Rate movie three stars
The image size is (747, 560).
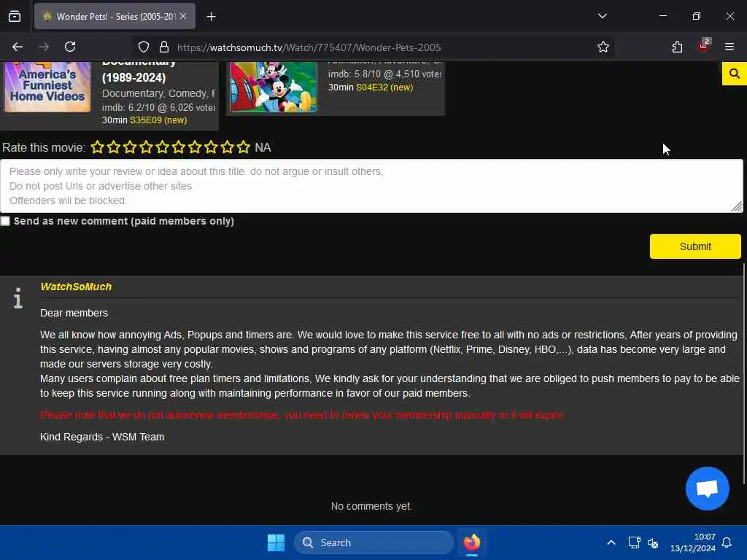click(x=130, y=147)
